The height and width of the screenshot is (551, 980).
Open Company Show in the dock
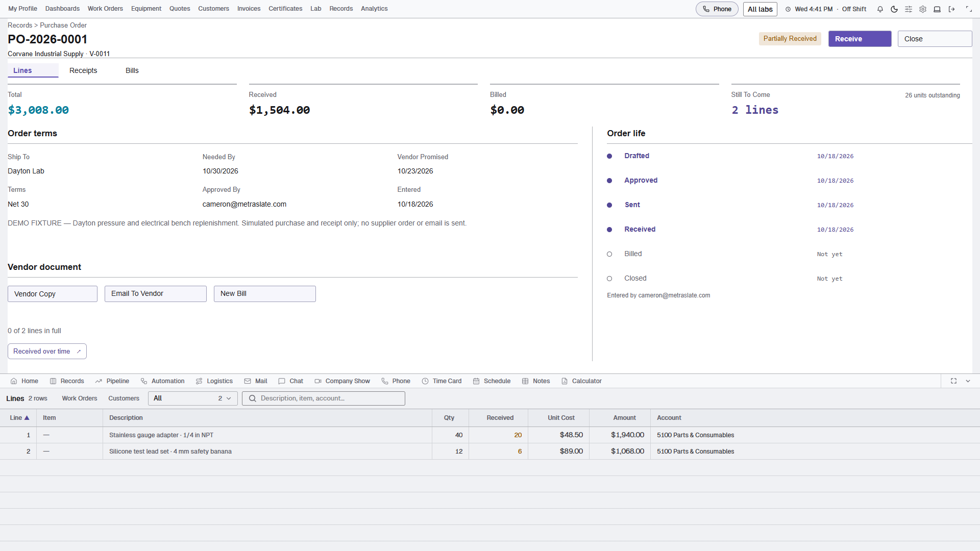[x=342, y=381]
